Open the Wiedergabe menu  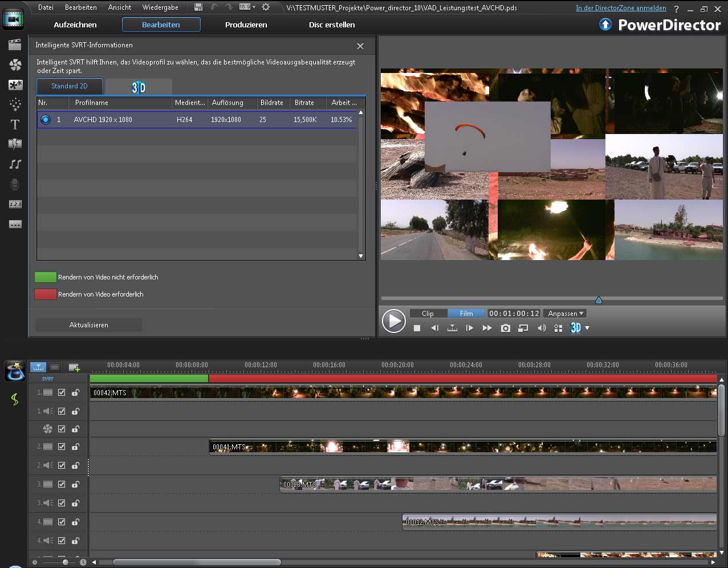tap(160, 7)
